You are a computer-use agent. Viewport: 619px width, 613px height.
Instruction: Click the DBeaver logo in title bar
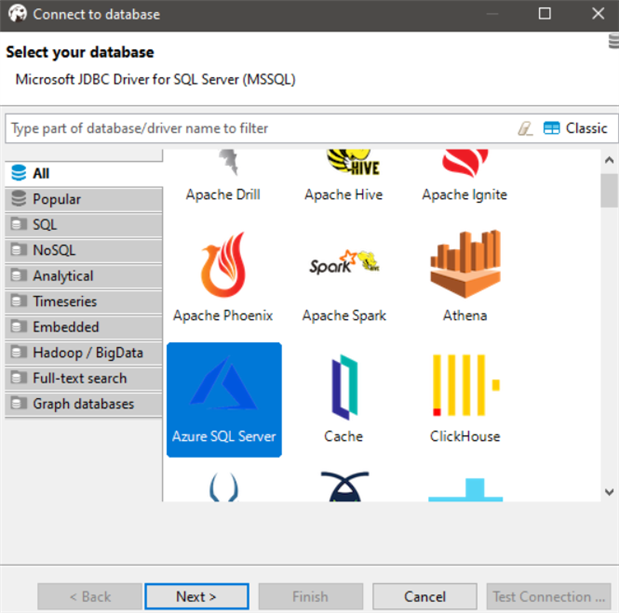(17, 14)
